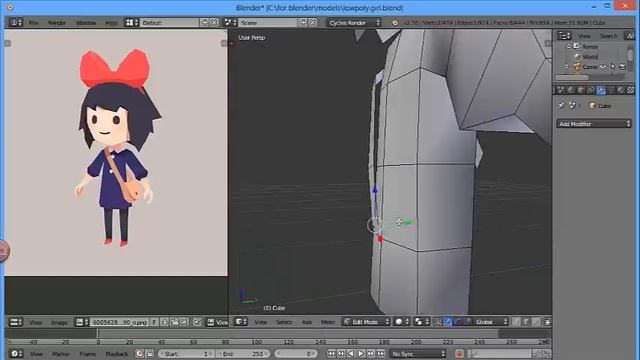Image resolution: width=640 pixels, height=360 pixels.
Task: Click the End frame field
Action: [242, 353]
